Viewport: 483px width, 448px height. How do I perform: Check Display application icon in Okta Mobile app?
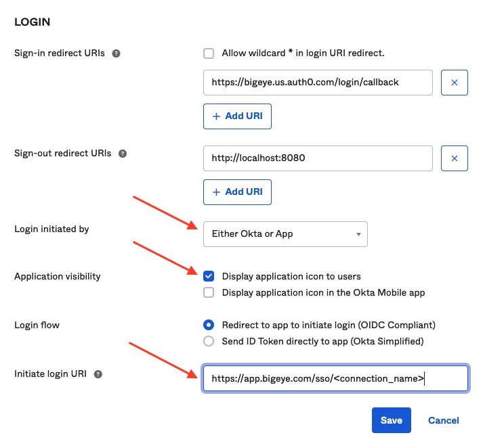point(209,292)
